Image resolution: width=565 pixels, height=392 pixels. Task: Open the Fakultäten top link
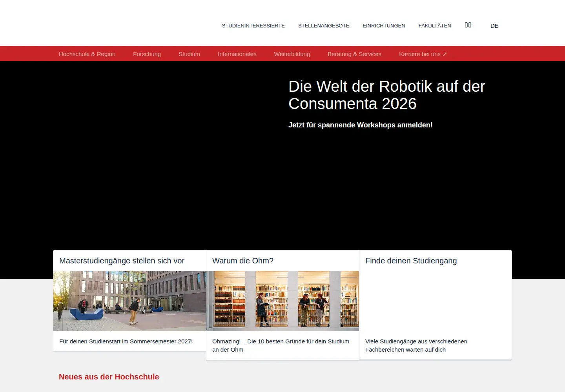coord(435,26)
